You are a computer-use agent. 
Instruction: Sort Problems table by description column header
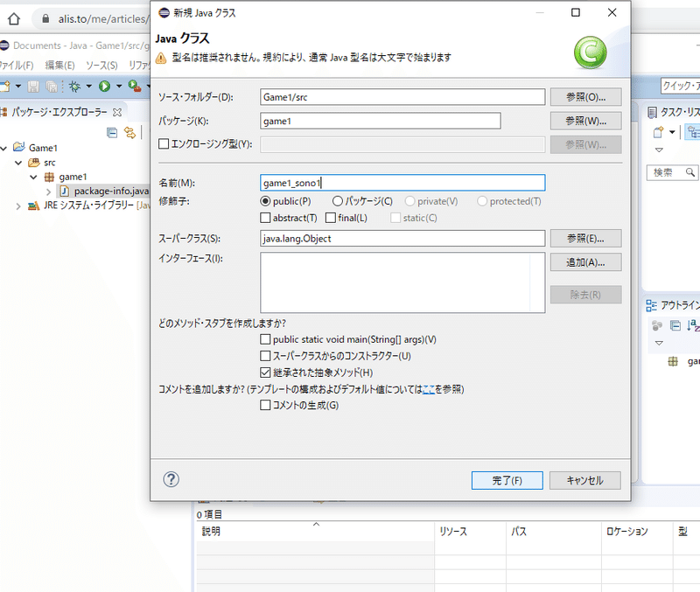point(315,532)
